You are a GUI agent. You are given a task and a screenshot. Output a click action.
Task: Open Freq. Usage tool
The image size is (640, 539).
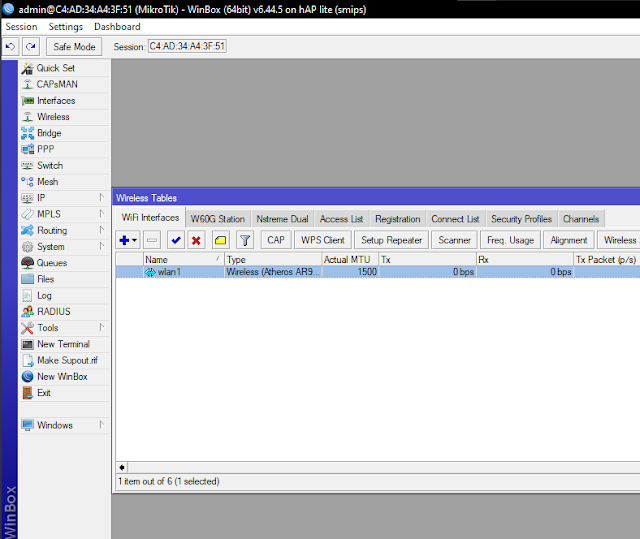point(511,240)
